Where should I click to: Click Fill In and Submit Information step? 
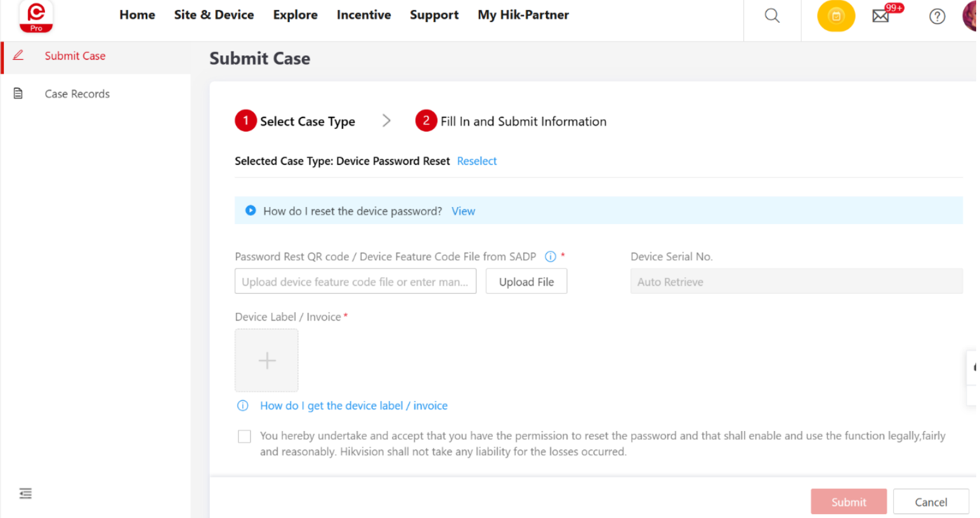[x=523, y=121]
